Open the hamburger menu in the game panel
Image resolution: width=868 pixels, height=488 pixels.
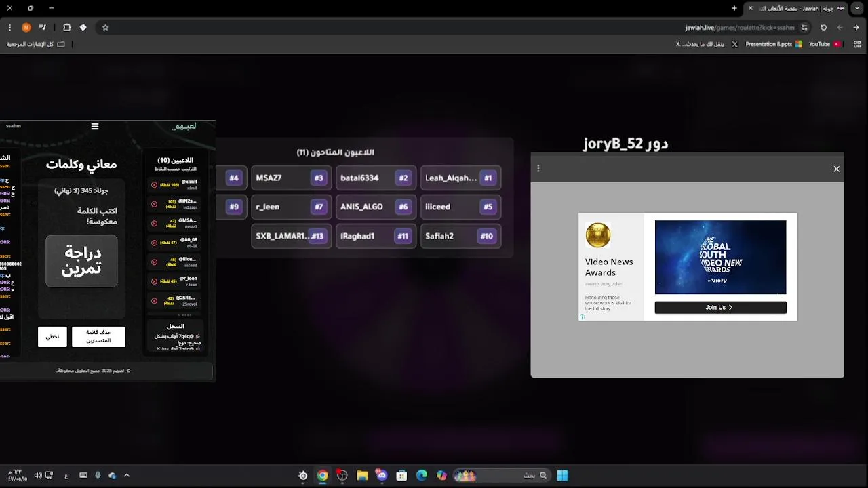tap(95, 126)
